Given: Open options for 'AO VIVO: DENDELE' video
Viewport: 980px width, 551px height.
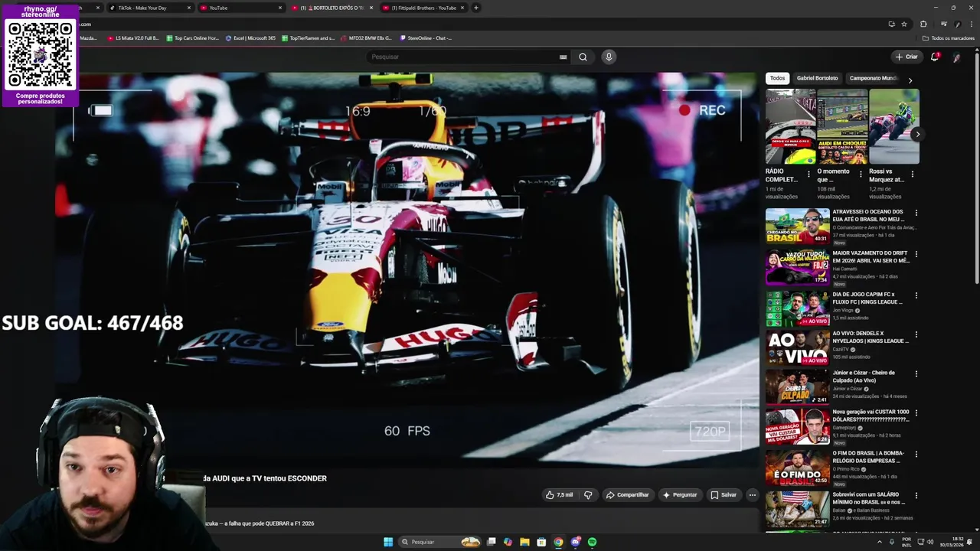Looking at the screenshot, I should (916, 334).
